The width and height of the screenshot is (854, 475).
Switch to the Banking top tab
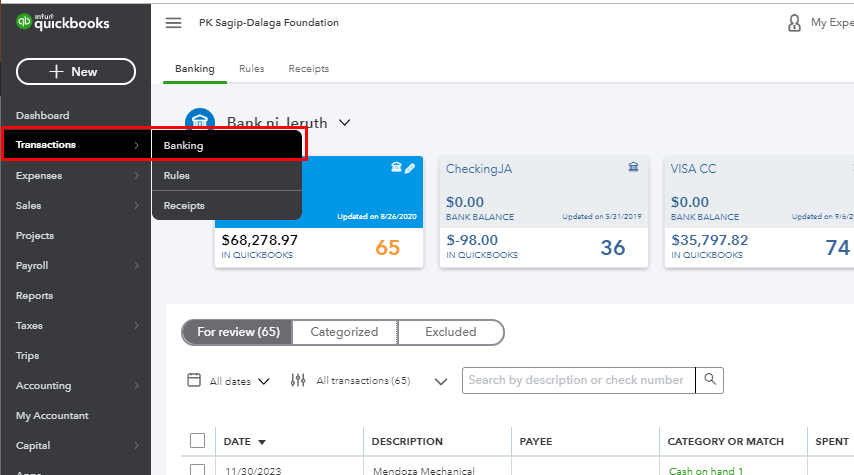pyautogui.click(x=194, y=69)
